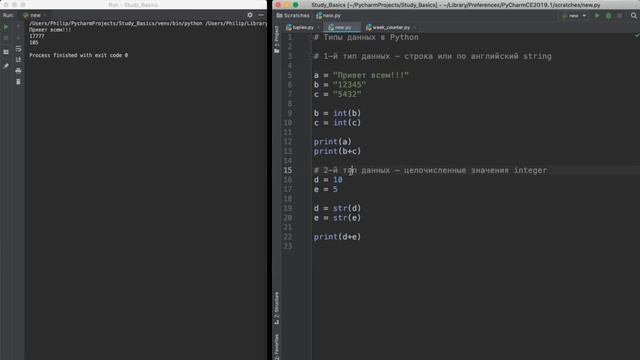This screenshot has height=360, width=640.
Task: Click the green inspection checkmark in editor
Action: tap(636, 36)
